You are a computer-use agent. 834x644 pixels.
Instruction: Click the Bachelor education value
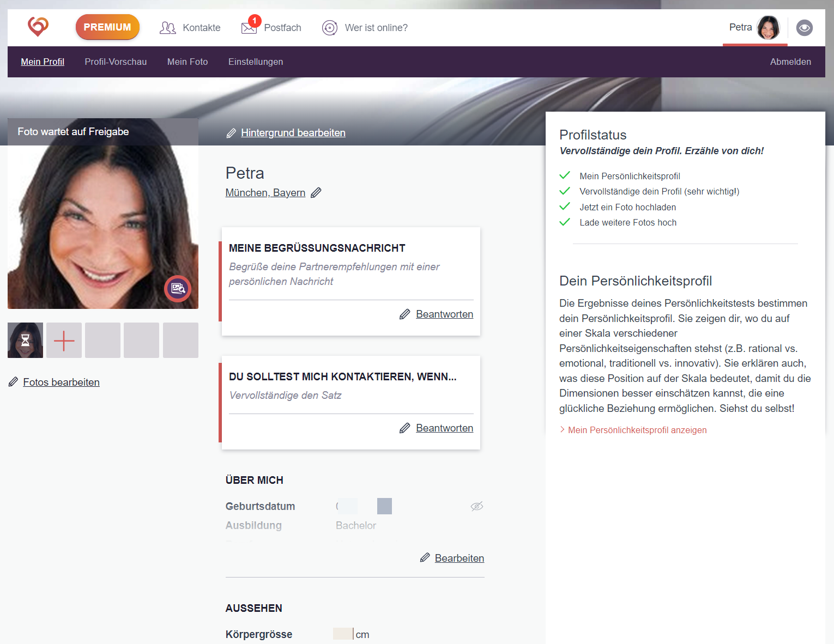[356, 526]
